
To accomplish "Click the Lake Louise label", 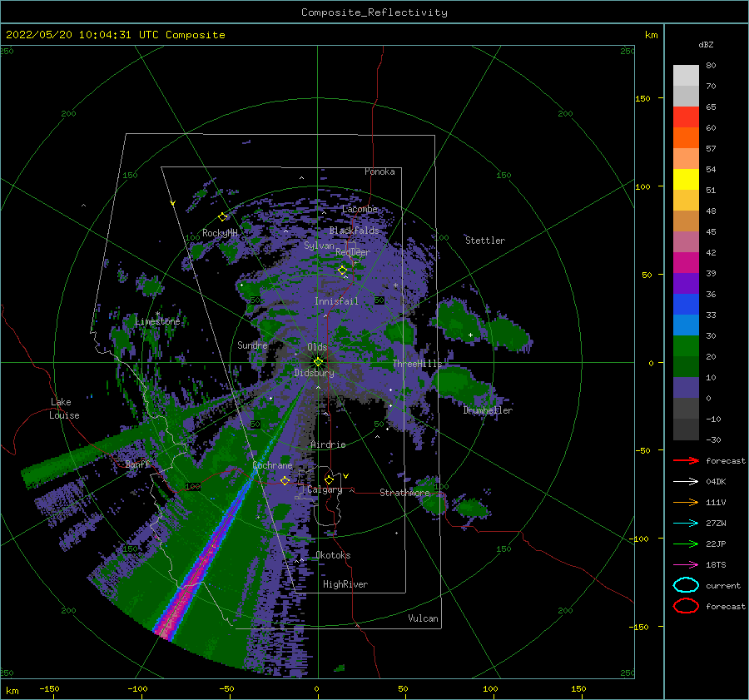I will click(x=64, y=409).
